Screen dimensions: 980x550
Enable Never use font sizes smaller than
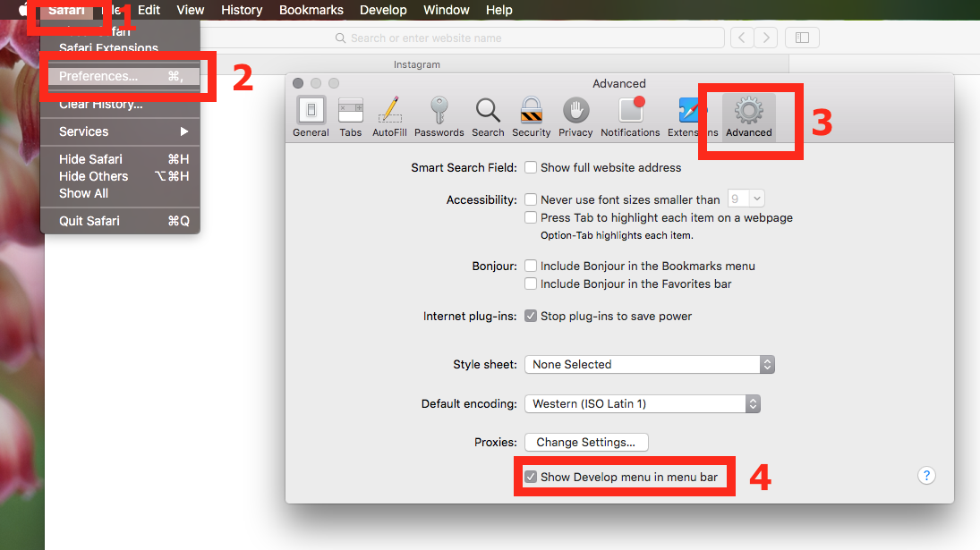pos(531,199)
